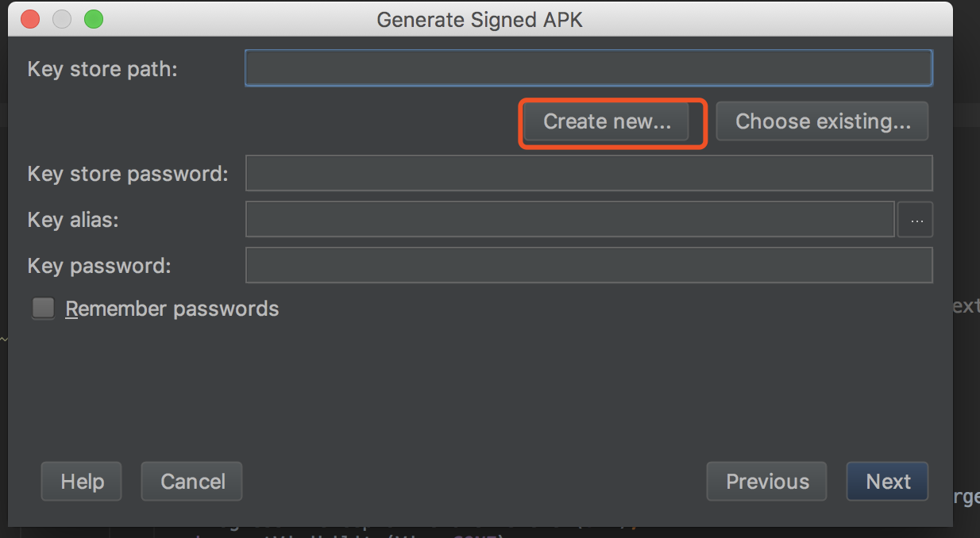
Task: Click the "Key alias:" label
Action: pyautogui.click(x=73, y=220)
